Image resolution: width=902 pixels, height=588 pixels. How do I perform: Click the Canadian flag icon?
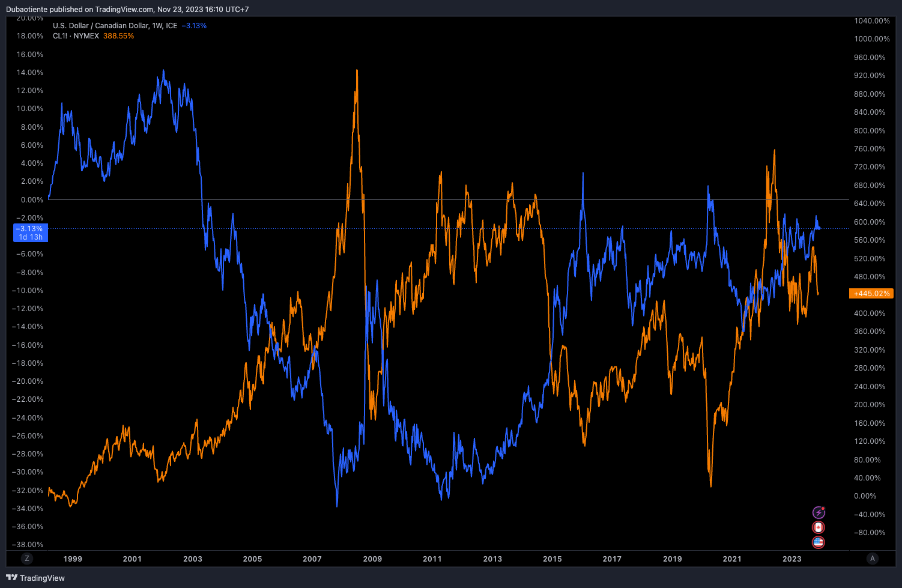(819, 527)
